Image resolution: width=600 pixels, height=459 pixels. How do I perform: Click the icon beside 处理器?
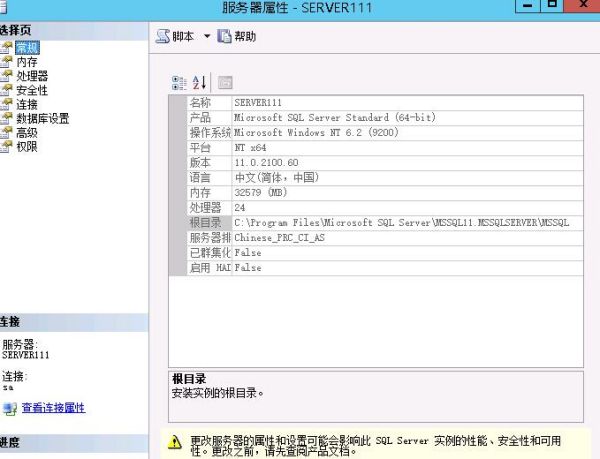6,76
